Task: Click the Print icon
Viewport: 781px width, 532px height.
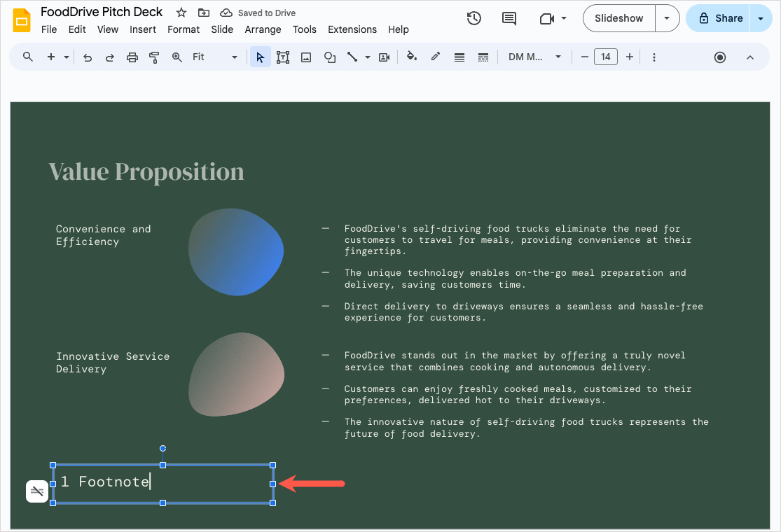Action: point(132,57)
